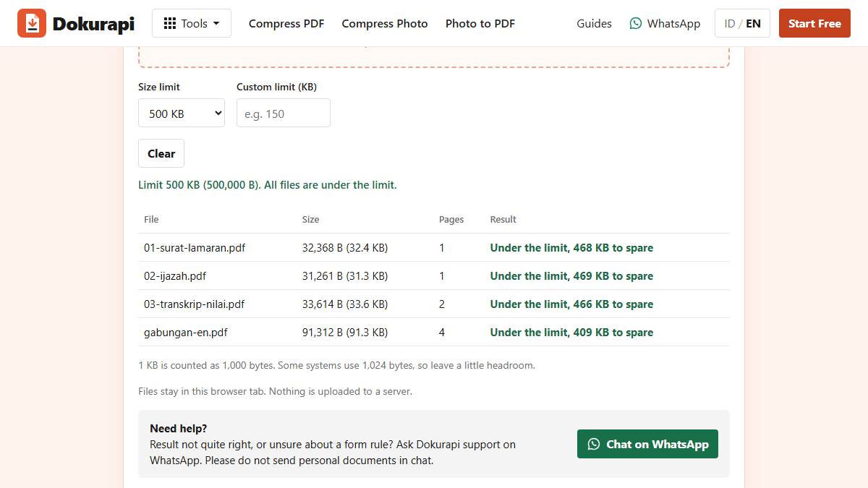The width and height of the screenshot is (868, 488).
Task: Open Compress Photo page
Action: click(x=385, y=23)
